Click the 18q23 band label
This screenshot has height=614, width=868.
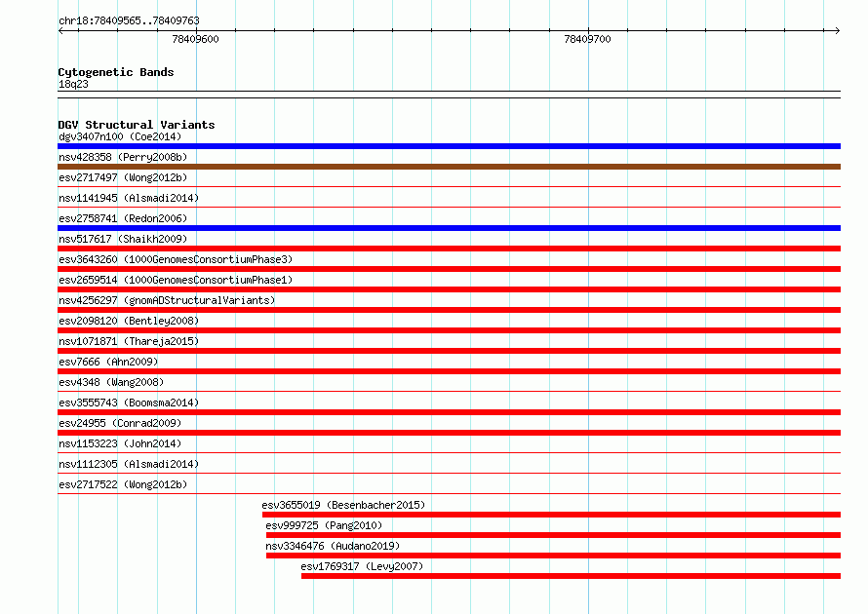pos(73,84)
